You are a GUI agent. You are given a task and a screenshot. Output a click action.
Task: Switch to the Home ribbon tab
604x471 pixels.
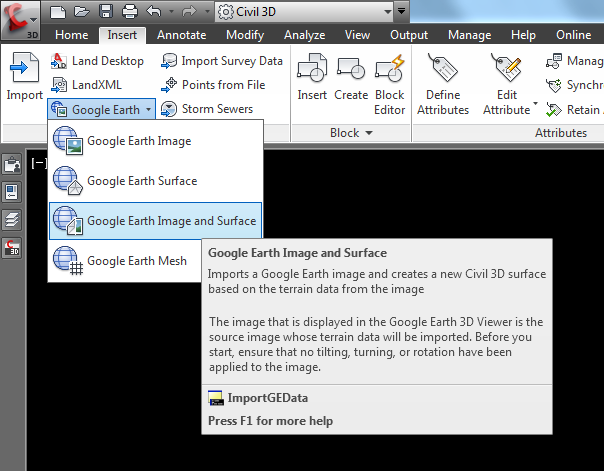pyautogui.click(x=71, y=35)
